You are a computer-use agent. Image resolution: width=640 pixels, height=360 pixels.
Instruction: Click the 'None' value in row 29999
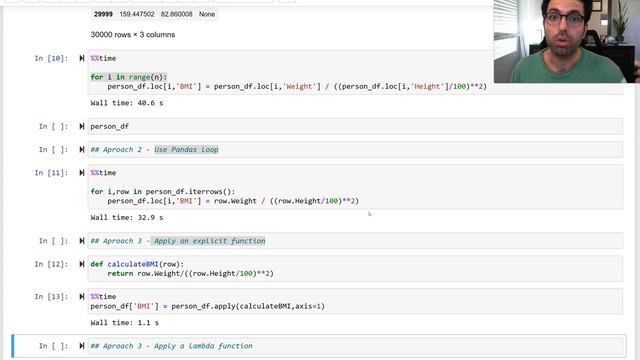click(207, 14)
